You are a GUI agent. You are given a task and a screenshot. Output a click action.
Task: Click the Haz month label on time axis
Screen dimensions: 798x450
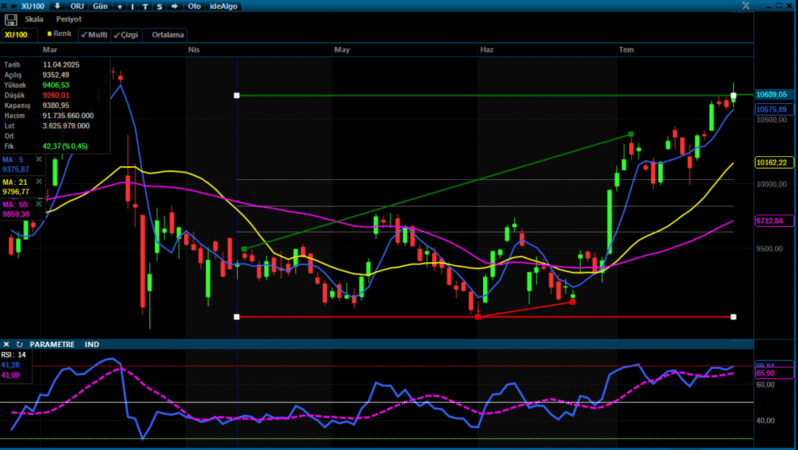coord(487,50)
